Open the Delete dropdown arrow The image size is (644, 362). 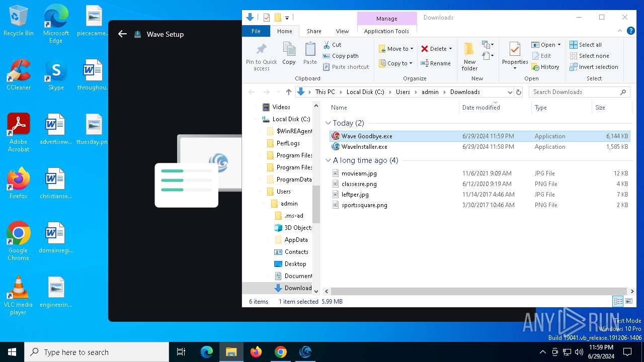click(x=450, y=49)
